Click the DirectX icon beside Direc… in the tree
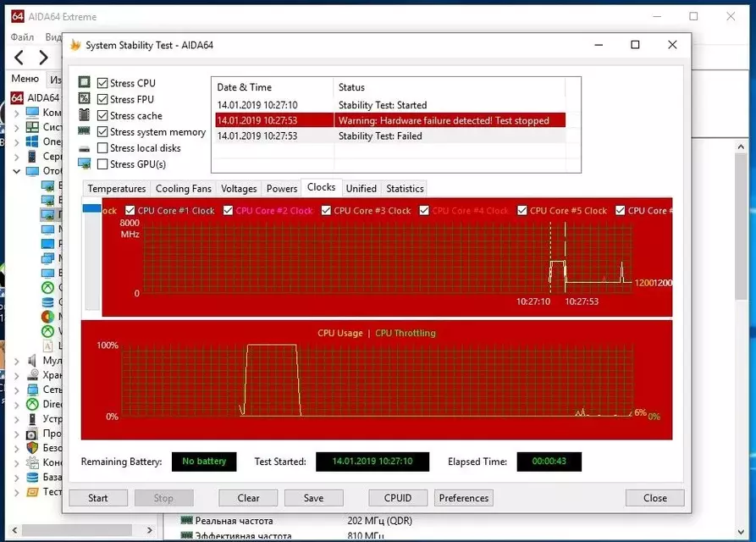This screenshot has height=542, width=756. click(x=32, y=404)
